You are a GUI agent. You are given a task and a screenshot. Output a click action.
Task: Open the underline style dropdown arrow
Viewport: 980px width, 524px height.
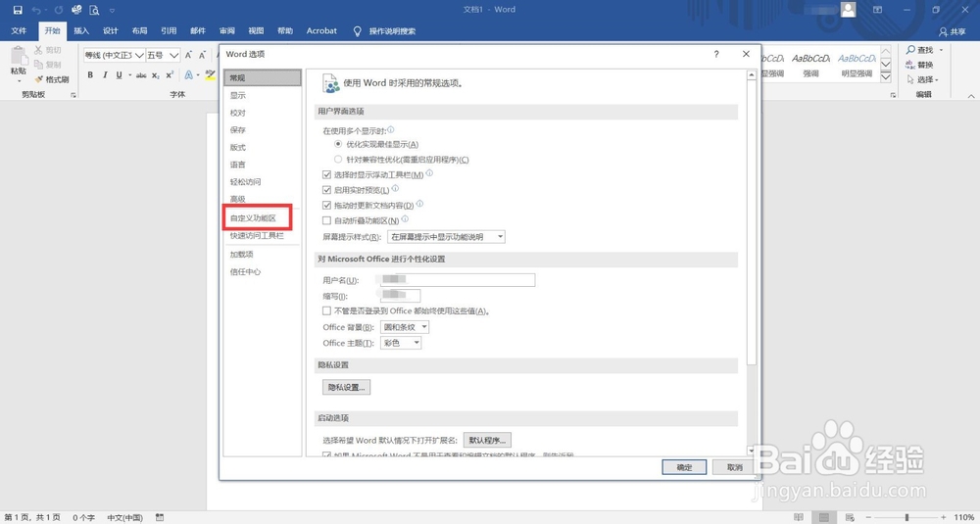[129, 75]
